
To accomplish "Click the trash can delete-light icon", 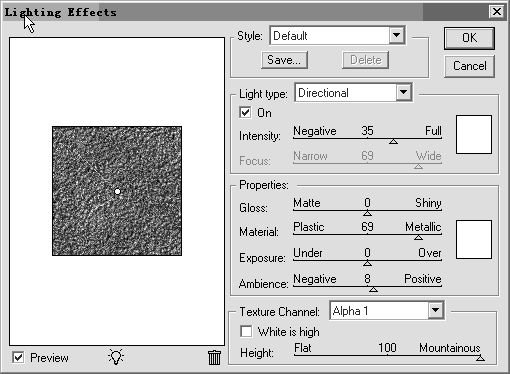I will pos(214,358).
